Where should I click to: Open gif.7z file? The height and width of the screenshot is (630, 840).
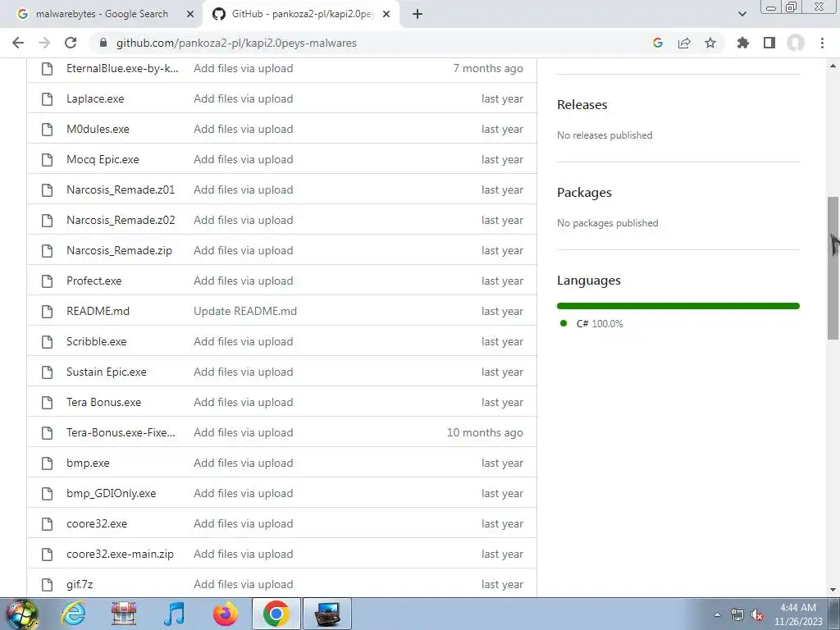(80, 584)
